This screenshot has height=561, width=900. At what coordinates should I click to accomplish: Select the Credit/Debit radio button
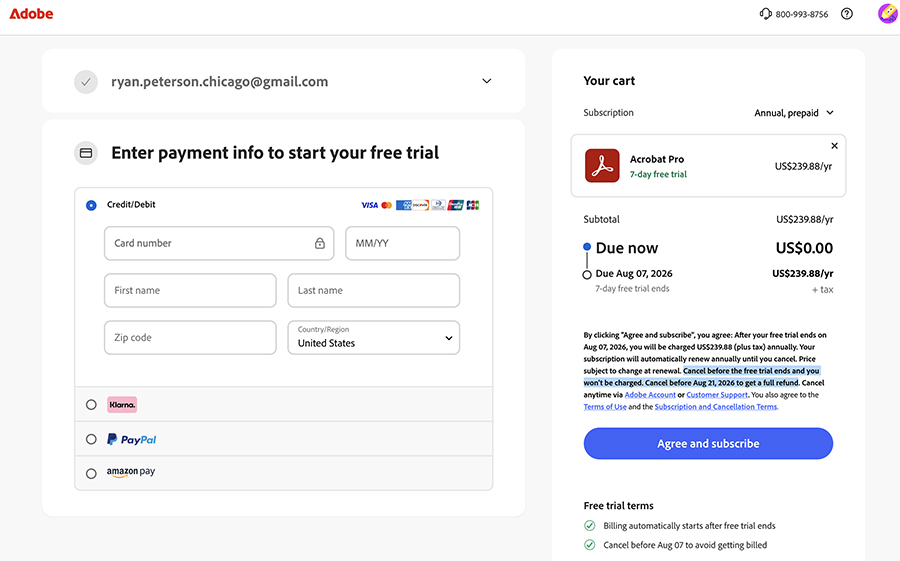(91, 205)
